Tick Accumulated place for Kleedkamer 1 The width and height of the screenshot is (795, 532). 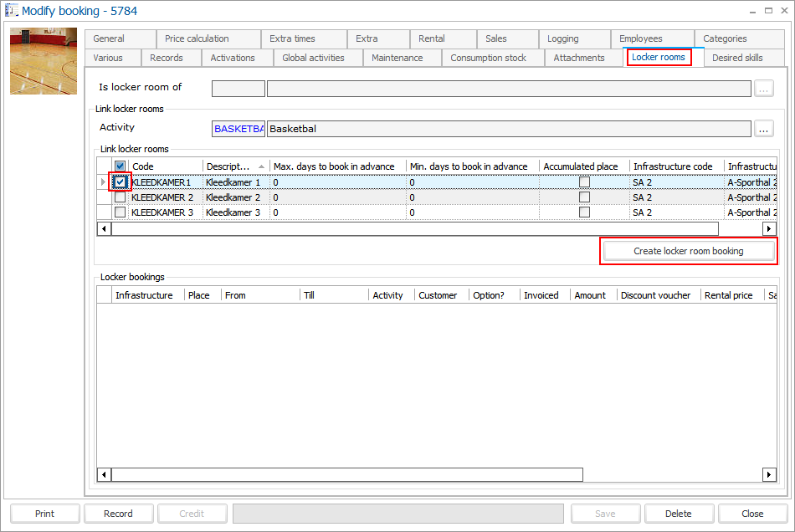pos(584,182)
